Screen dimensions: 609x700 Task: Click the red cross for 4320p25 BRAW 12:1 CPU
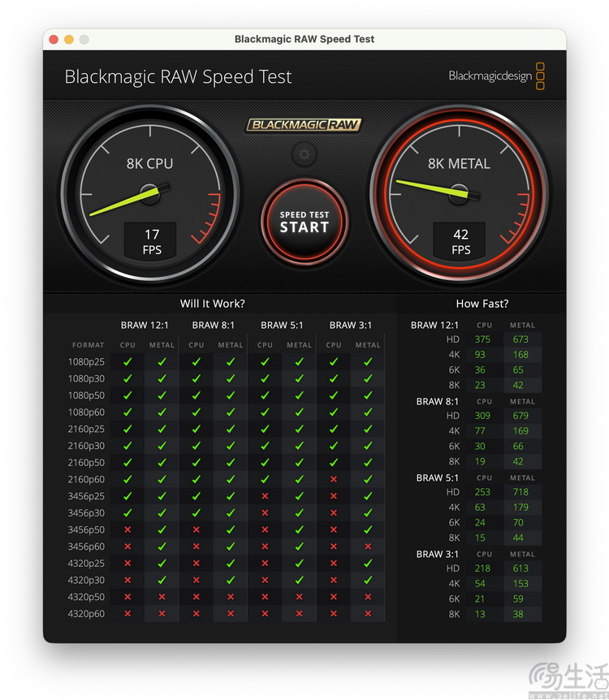(x=127, y=564)
